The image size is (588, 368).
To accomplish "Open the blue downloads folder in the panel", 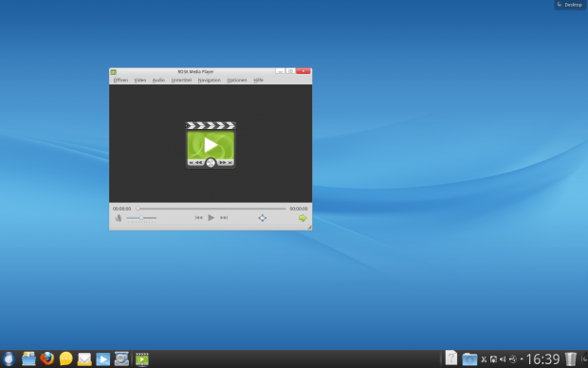I will (469, 359).
